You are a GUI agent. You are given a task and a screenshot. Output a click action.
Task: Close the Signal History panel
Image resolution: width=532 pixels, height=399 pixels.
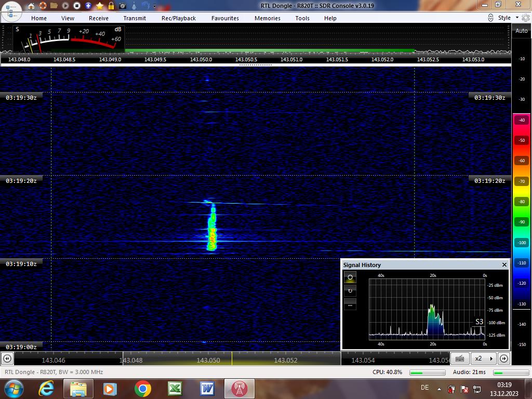click(504, 264)
